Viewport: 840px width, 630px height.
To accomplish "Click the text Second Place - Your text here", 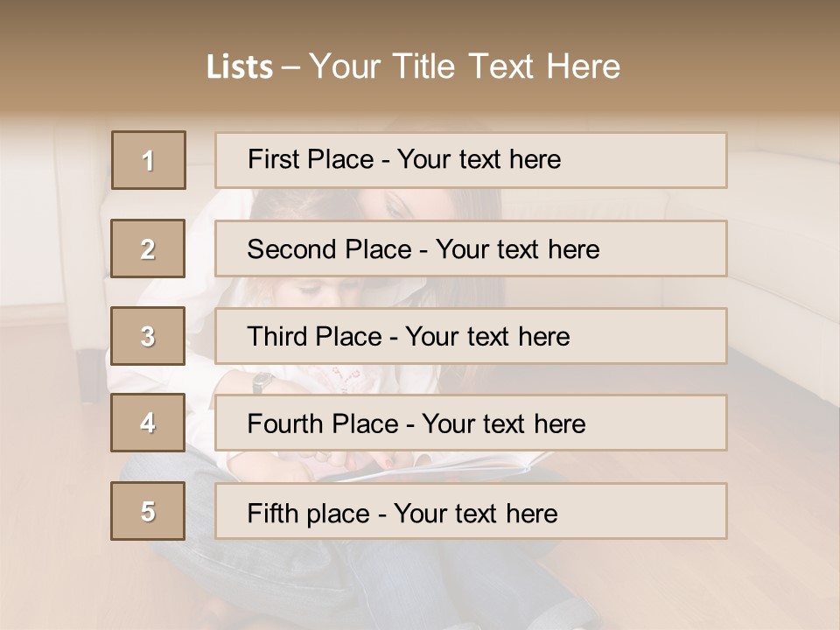I will [423, 249].
